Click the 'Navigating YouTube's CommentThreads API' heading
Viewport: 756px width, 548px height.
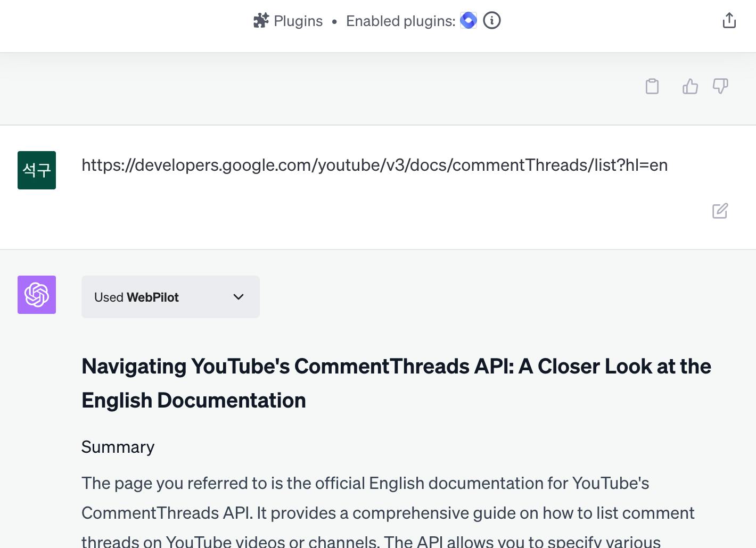pyautogui.click(x=396, y=383)
